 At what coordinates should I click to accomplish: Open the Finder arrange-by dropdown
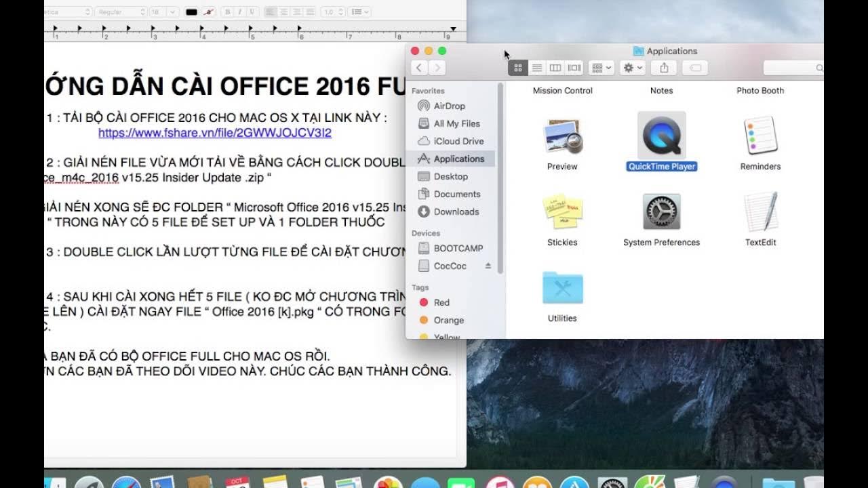pyautogui.click(x=601, y=68)
